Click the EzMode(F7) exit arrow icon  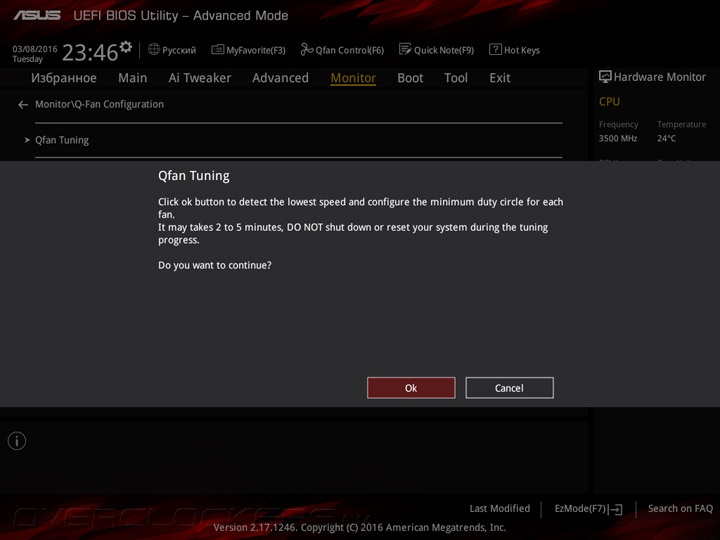coord(617,509)
